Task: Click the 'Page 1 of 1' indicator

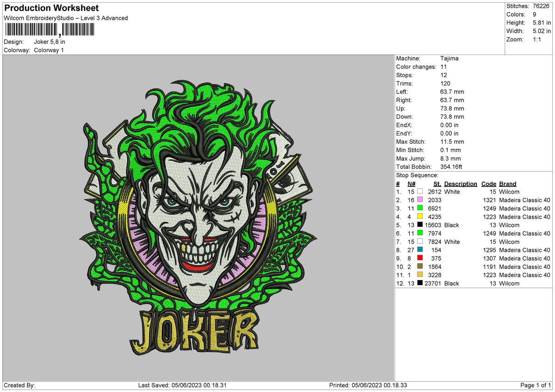Action: [x=536, y=386]
